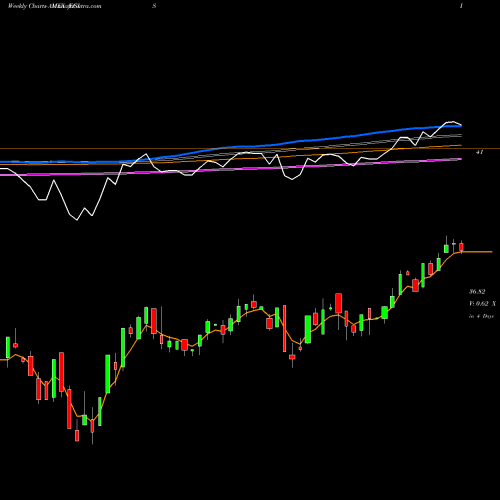Click the flat orange projection line end

pyautogui.click(x=492, y=252)
